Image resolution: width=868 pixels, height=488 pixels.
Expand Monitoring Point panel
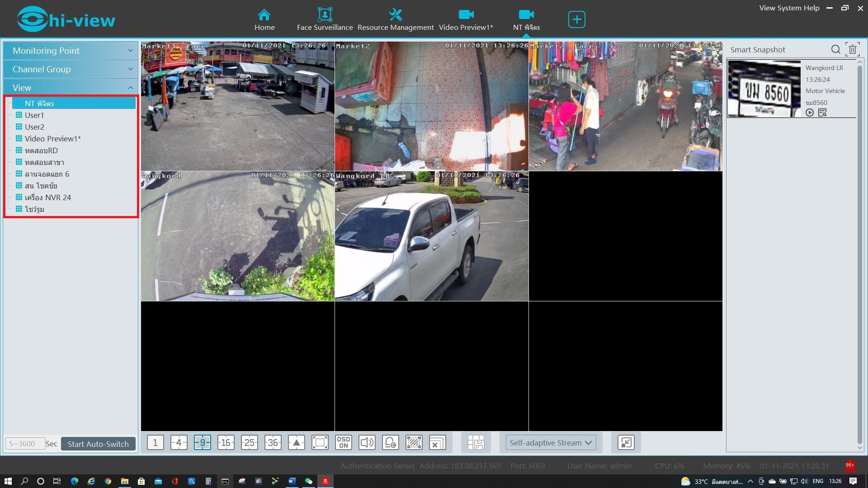coord(71,51)
